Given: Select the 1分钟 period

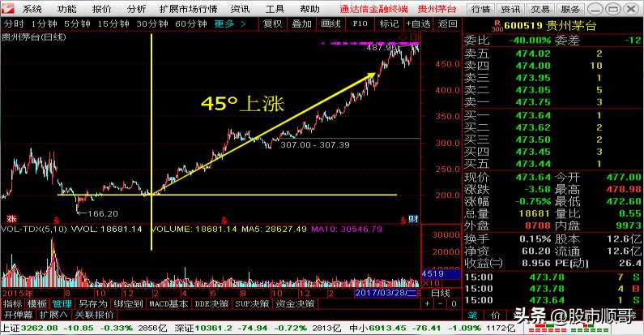Looking at the screenshot, I should click(x=44, y=24).
